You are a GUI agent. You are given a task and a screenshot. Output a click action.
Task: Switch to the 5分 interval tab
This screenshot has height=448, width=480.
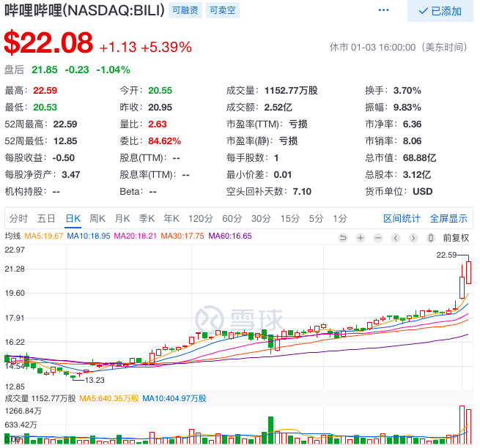[x=316, y=219]
